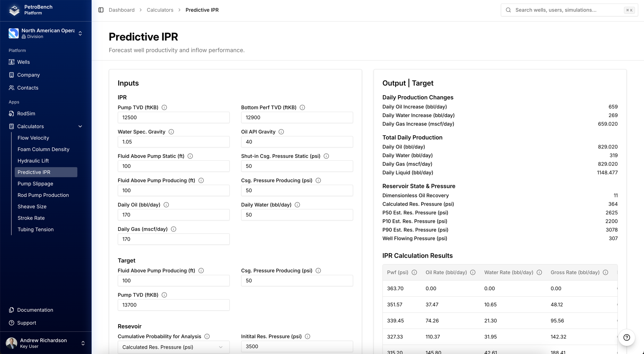The height and width of the screenshot is (354, 644).
Task: Open Wells from the sidebar icon
Action: 11,62
